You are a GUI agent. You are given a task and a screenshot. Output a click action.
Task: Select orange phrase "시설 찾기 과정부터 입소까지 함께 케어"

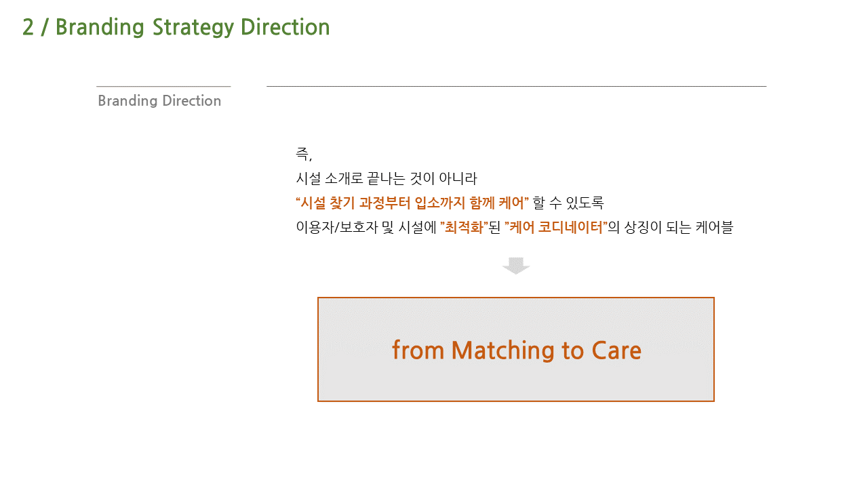[412, 203]
